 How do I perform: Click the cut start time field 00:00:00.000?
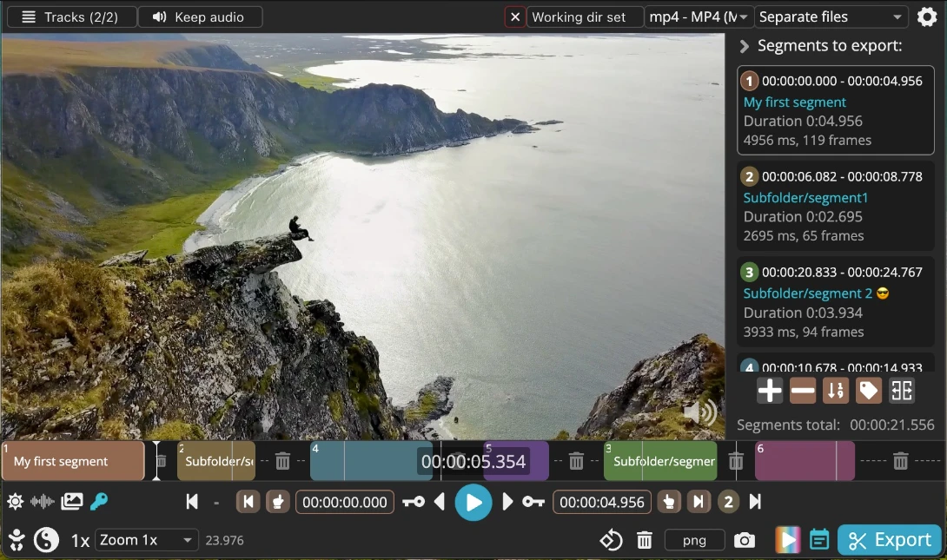click(344, 502)
